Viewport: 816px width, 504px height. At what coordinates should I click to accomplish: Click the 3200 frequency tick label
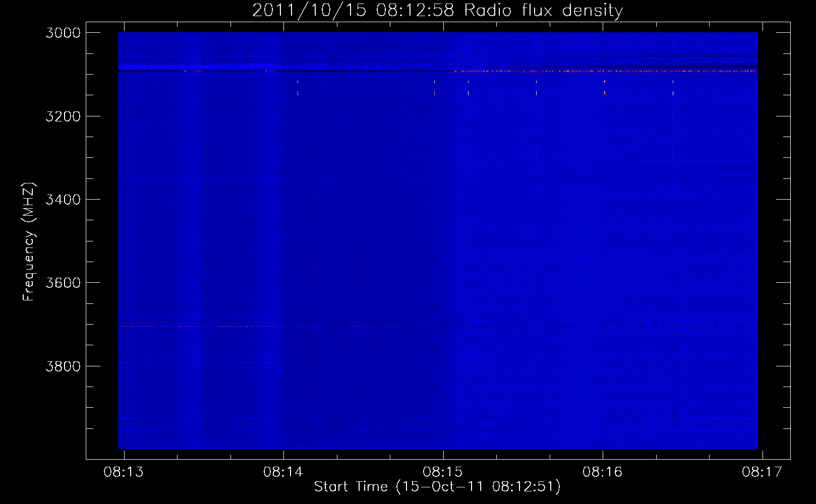click(x=63, y=116)
